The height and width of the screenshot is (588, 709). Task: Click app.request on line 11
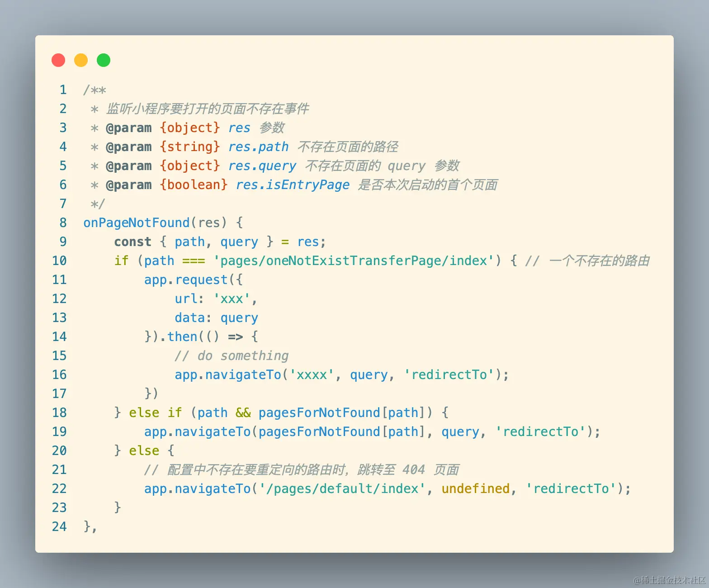(186, 280)
